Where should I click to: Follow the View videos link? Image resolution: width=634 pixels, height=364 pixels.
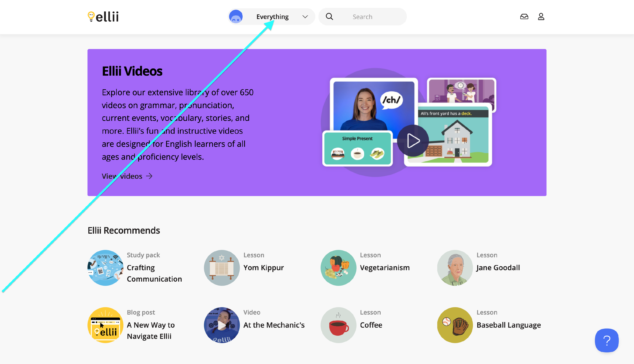tap(122, 176)
